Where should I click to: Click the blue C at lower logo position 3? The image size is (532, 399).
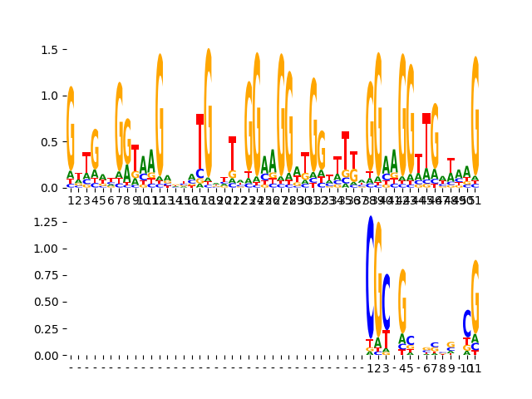pos(387,302)
